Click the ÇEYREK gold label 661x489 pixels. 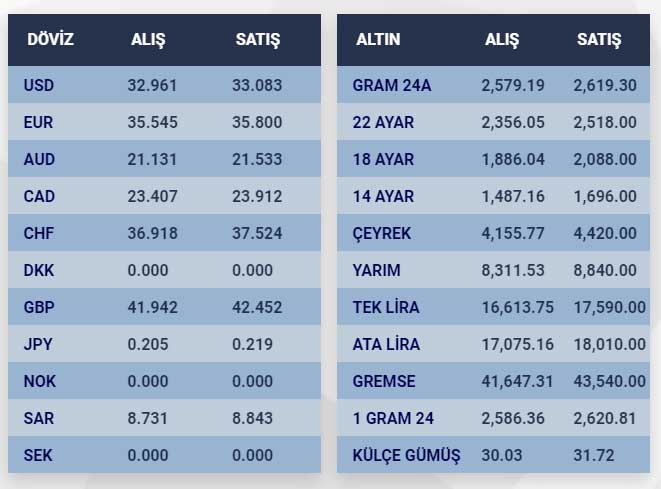tap(382, 233)
